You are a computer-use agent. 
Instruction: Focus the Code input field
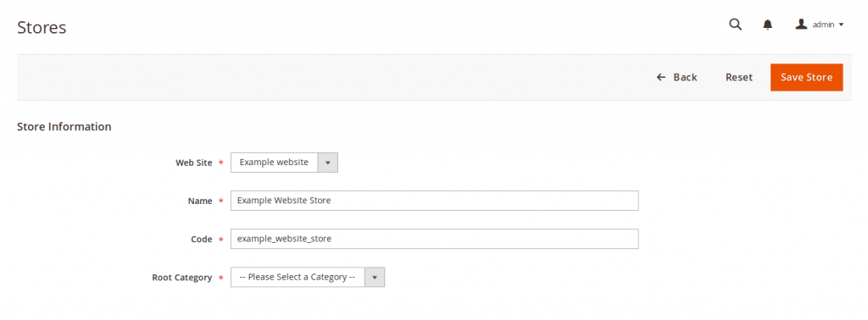(435, 239)
